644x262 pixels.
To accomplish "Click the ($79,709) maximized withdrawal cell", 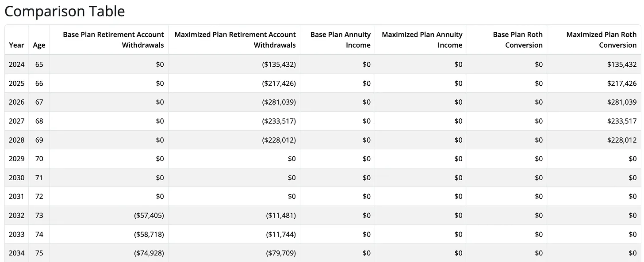I will 281,253.
